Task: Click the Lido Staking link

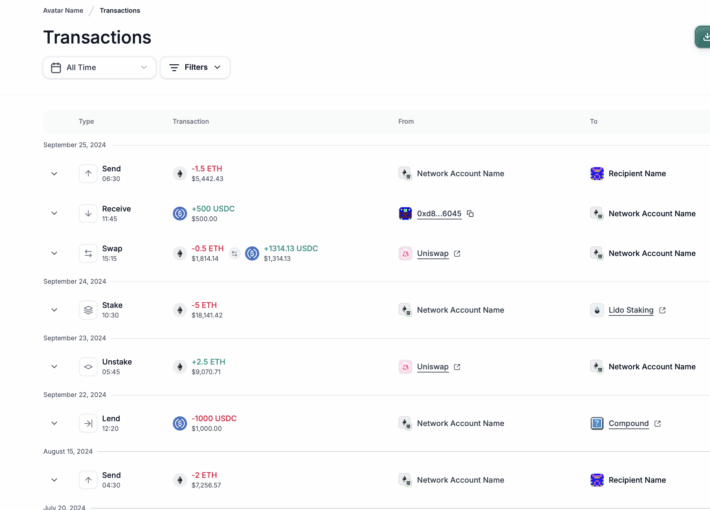Action: (x=630, y=310)
